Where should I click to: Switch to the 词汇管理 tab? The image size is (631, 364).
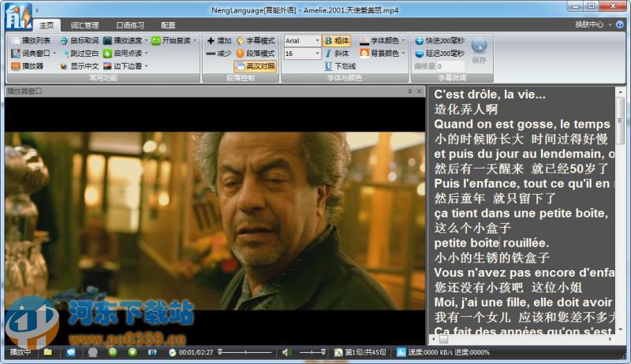tap(84, 25)
